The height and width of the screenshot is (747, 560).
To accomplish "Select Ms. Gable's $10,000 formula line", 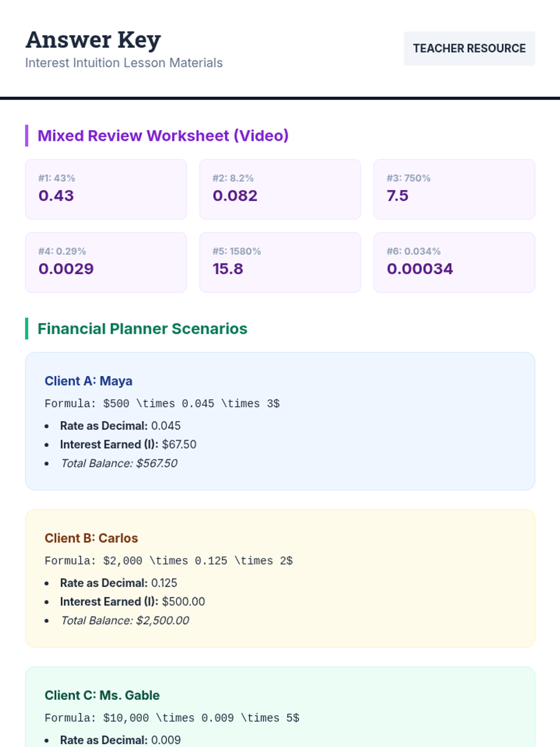I will point(172,718).
